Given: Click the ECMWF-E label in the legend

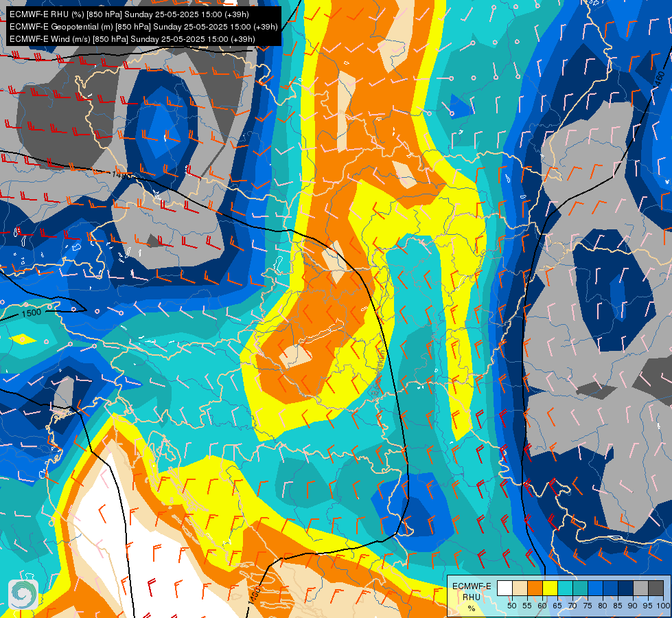Looking at the screenshot, I should point(472,586).
